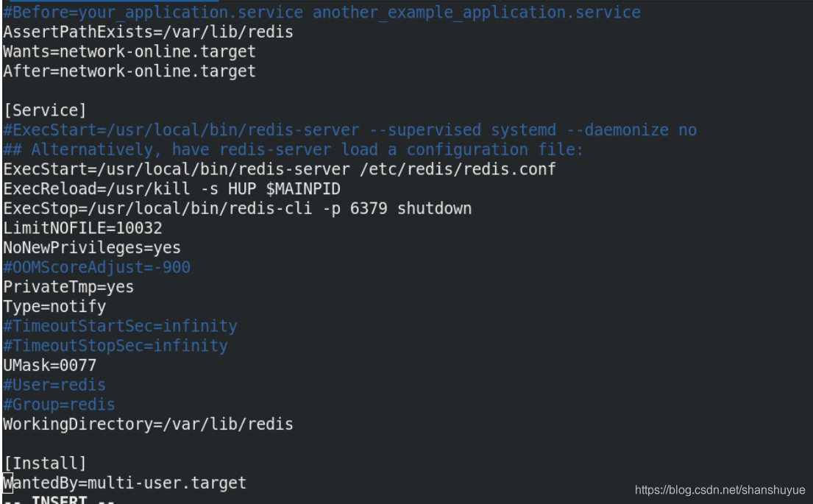
Task: Click the ExecStop redis-cli shutdown line
Action: coord(238,208)
